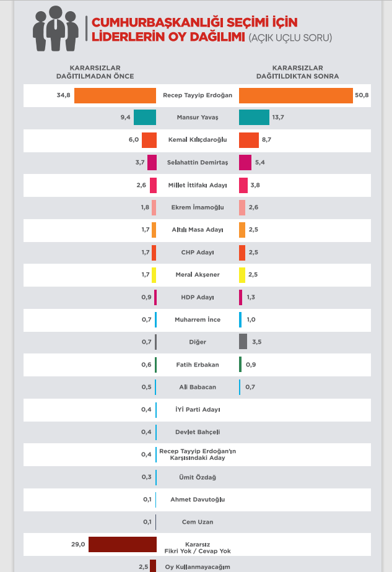Select the "Oy Kullanmayacağım" label
The height and width of the screenshot is (572, 392).
[x=197, y=567]
